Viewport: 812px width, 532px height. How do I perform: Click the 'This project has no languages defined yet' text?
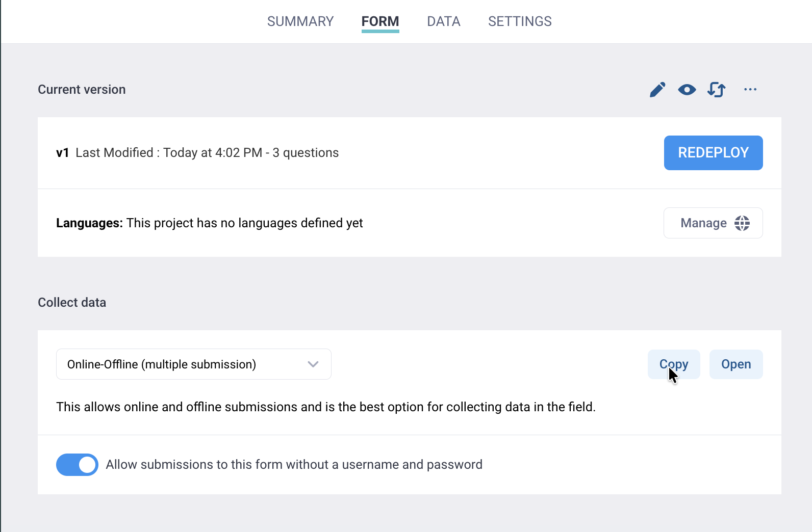coord(245,223)
